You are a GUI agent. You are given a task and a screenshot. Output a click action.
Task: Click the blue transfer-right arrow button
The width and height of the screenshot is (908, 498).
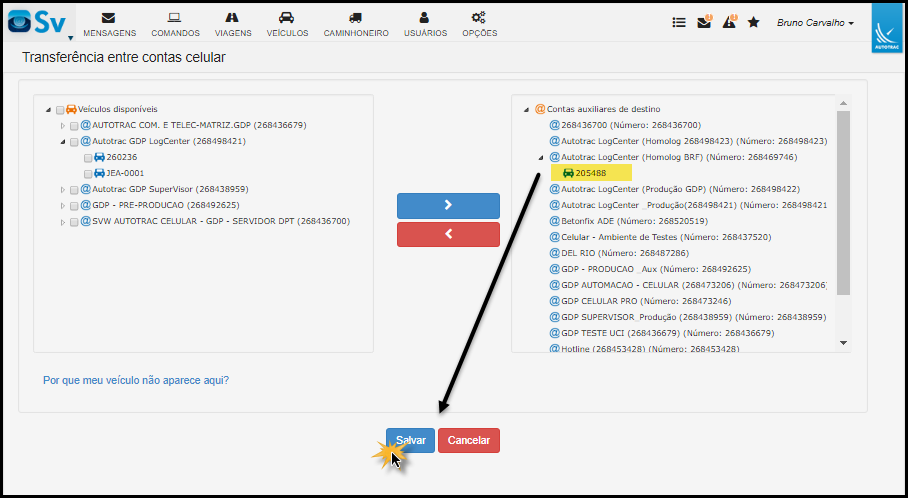[448, 206]
